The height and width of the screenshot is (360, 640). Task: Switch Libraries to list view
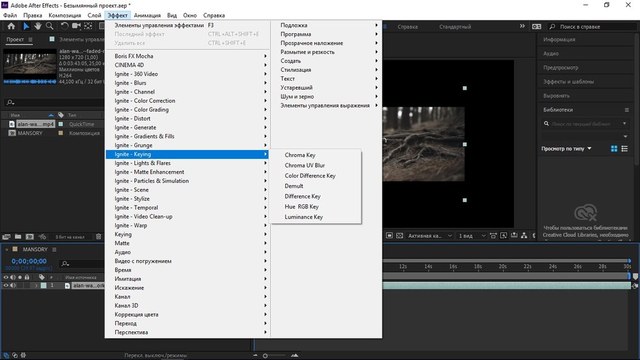click(x=624, y=149)
